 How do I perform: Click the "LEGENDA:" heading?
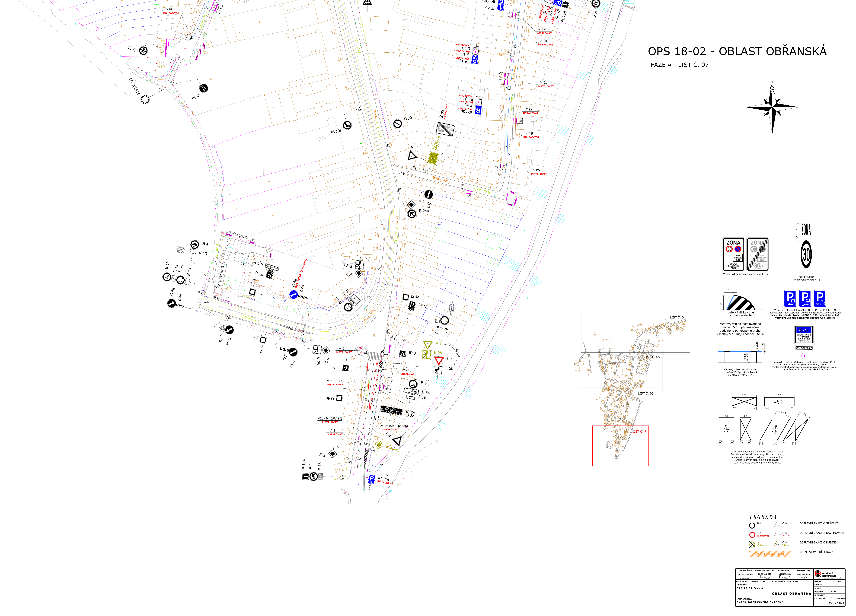pos(764,517)
